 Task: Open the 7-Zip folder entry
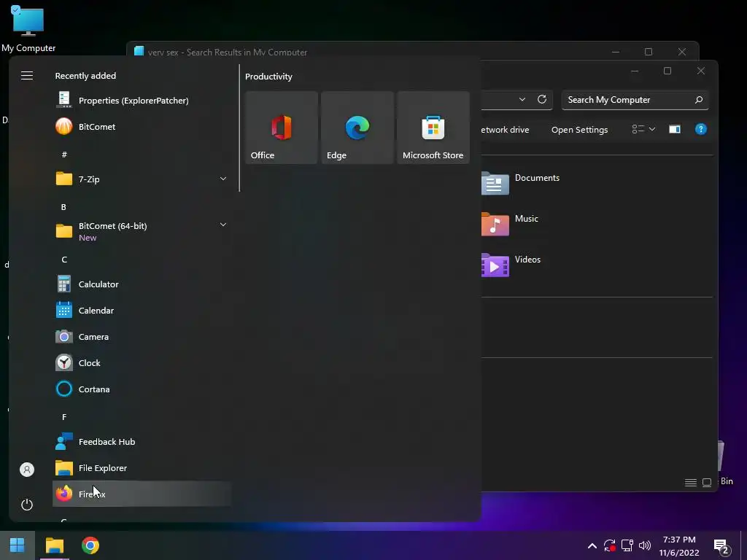142,179
